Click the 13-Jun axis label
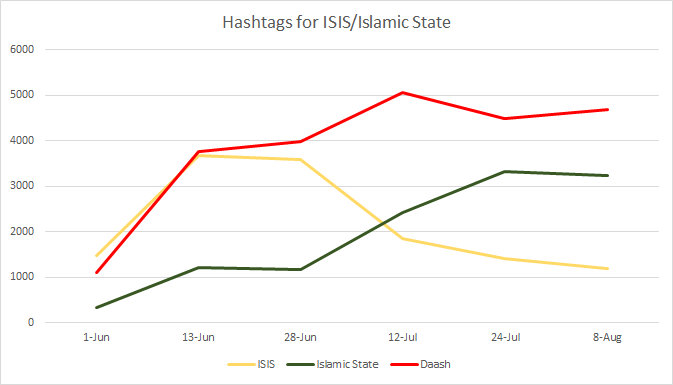Image resolution: width=673 pixels, height=385 pixels. (x=198, y=337)
